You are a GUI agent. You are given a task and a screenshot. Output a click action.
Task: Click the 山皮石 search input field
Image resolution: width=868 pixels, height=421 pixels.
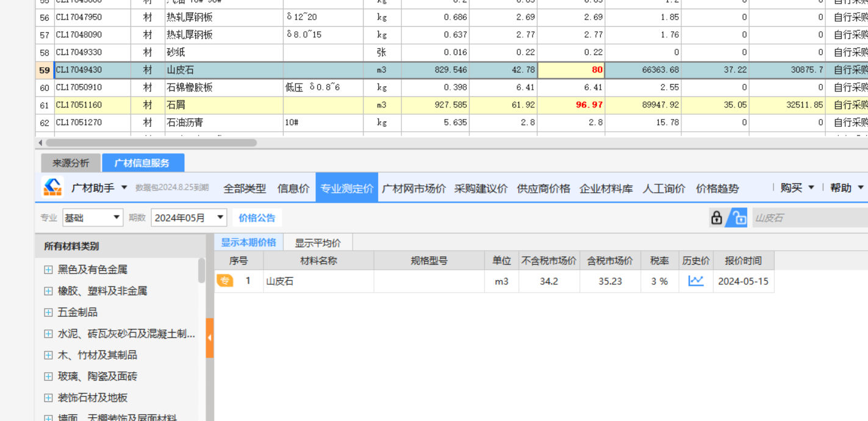pos(810,218)
